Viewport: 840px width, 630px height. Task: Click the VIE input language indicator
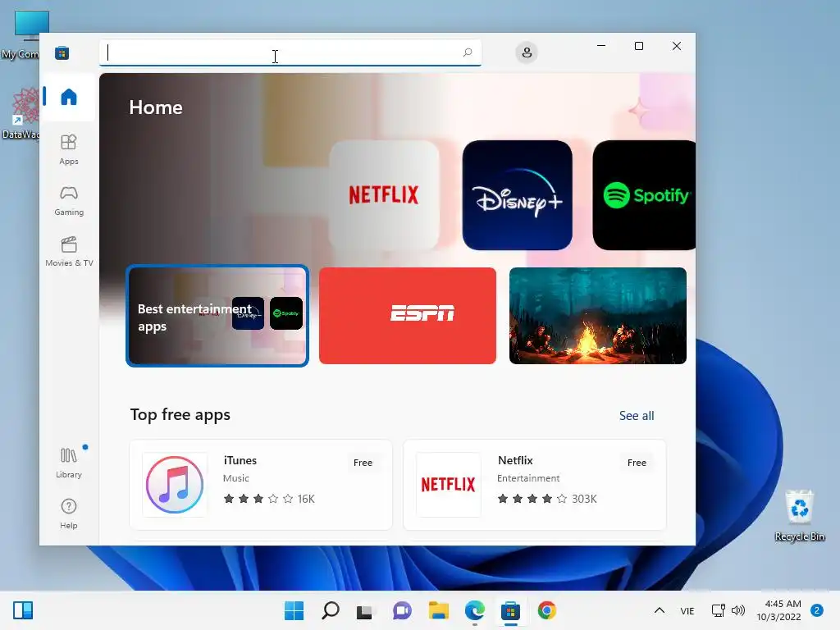[687, 610]
